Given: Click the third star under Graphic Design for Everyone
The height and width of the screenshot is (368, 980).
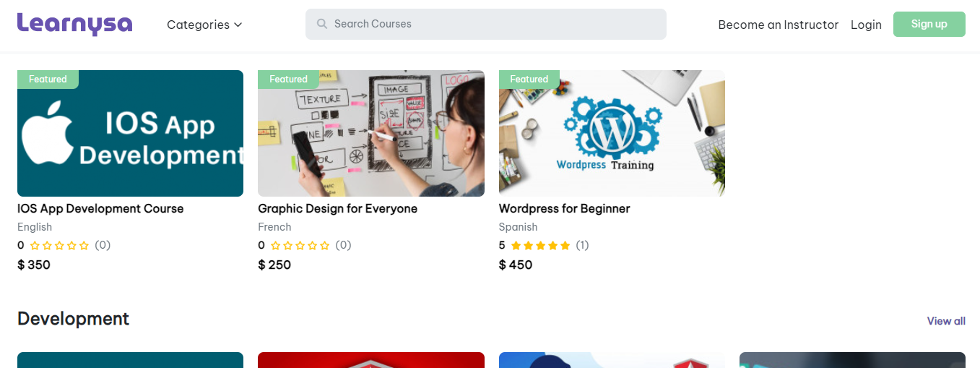Looking at the screenshot, I should point(300,246).
